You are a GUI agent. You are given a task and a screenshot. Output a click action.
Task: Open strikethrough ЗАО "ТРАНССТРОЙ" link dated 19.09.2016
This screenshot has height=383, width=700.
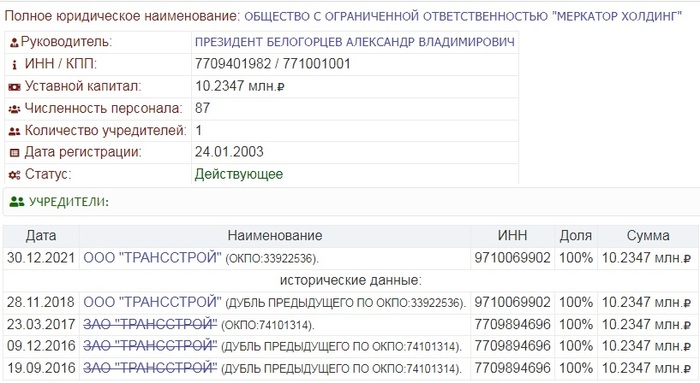pyautogui.click(x=150, y=368)
